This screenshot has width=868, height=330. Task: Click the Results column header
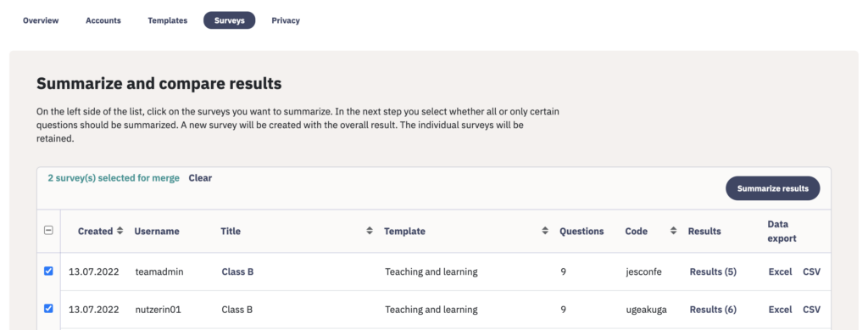click(704, 232)
